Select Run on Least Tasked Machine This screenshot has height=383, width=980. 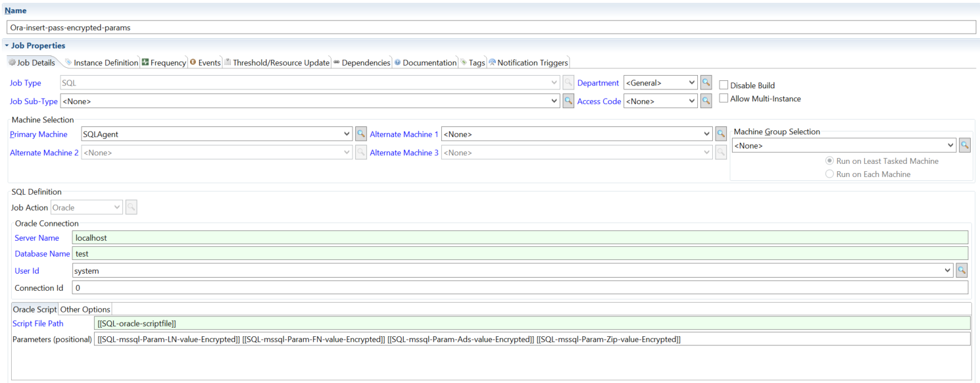pyautogui.click(x=829, y=161)
